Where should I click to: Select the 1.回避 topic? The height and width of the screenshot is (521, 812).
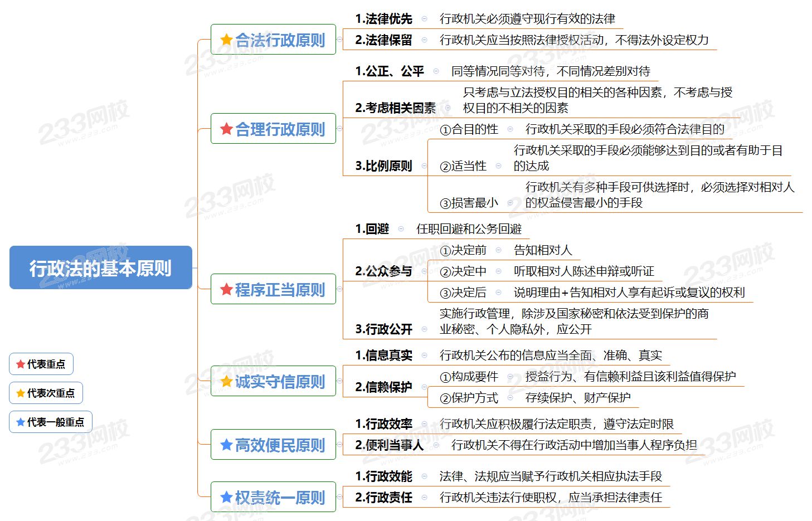click(x=372, y=229)
